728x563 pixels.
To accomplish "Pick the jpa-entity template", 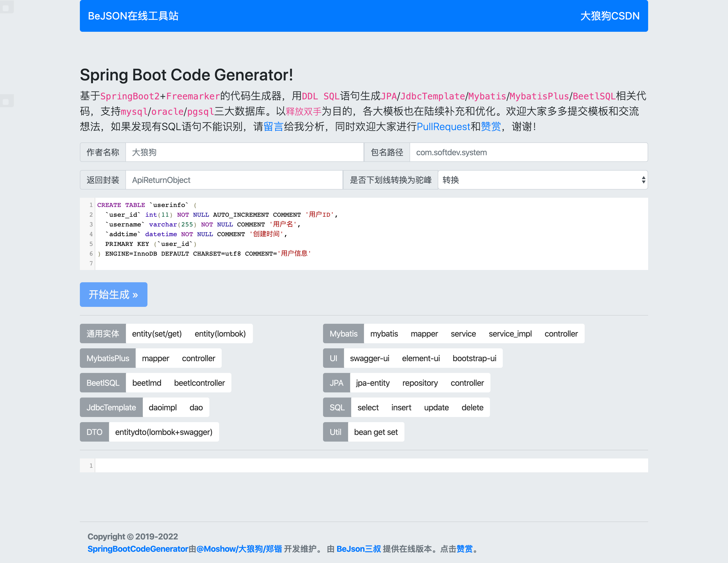I will 373,383.
